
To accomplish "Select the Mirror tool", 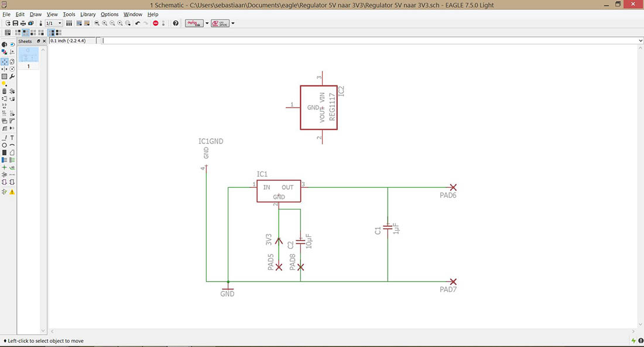I will pyautogui.click(x=4, y=69).
